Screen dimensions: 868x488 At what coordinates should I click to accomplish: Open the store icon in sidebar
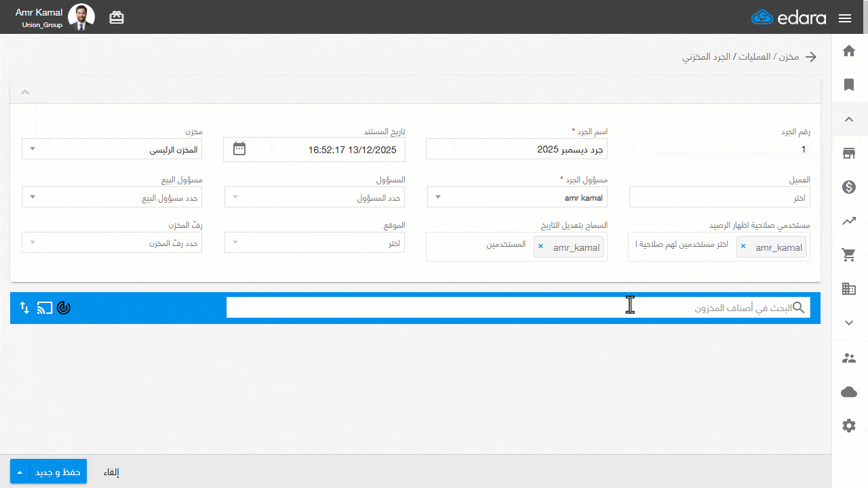click(x=849, y=153)
